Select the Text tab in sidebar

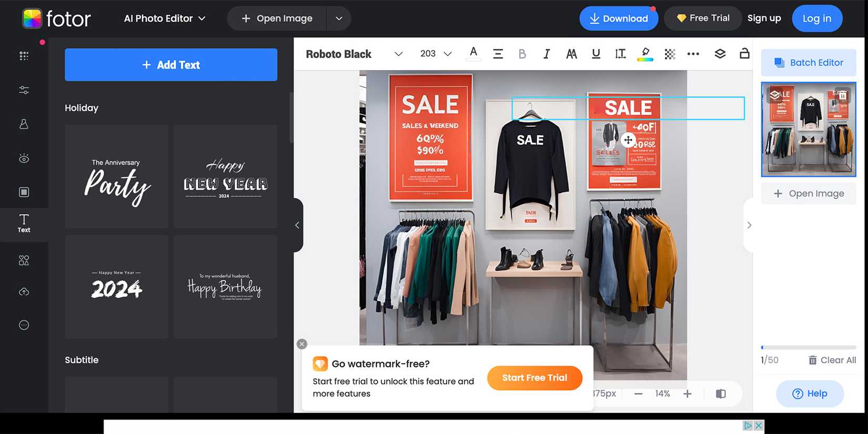(x=24, y=224)
